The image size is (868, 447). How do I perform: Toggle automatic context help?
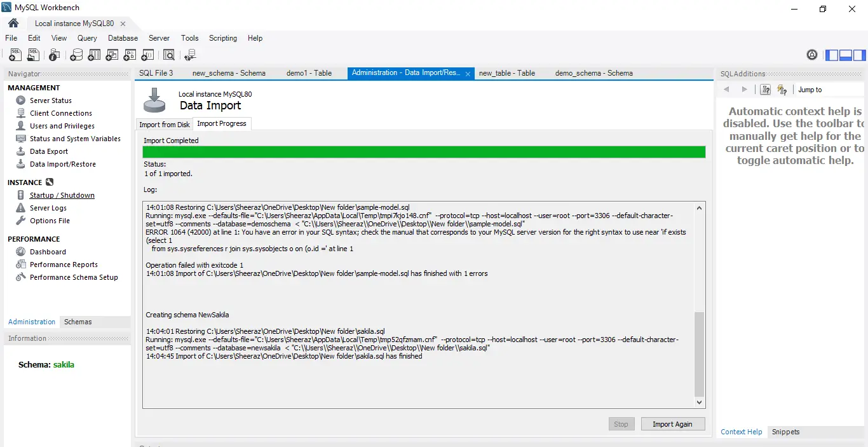(x=782, y=90)
